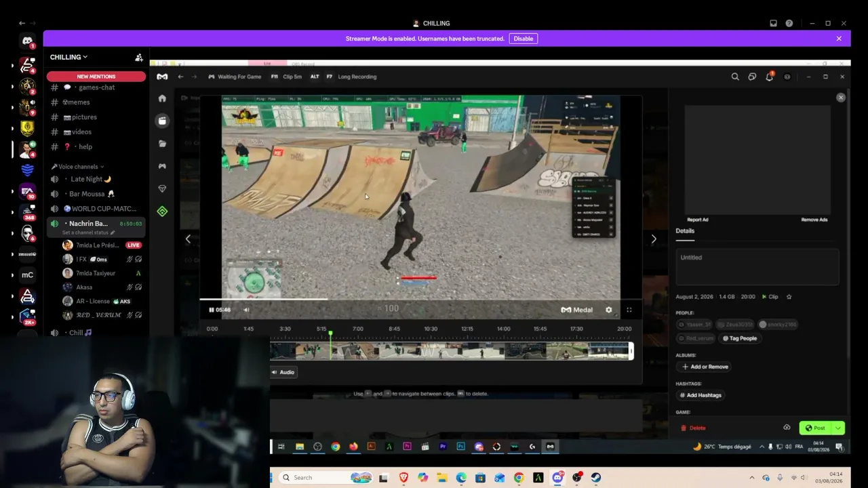Post the clip
Viewport: 868px width, 488px height.
tap(816, 428)
